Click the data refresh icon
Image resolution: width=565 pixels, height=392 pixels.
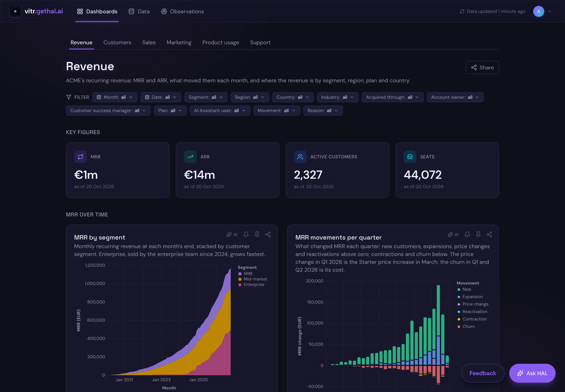[462, 11]
